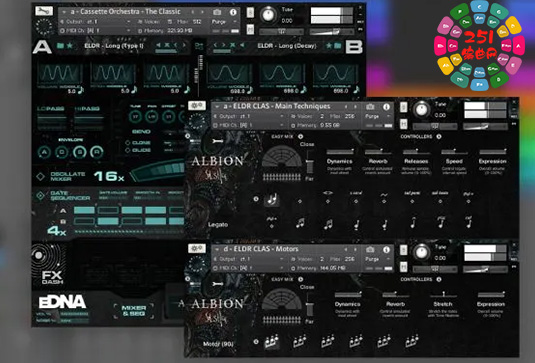
Task: Expand CONTROLLERS options in Main Techniques
Action: point(439,136)
